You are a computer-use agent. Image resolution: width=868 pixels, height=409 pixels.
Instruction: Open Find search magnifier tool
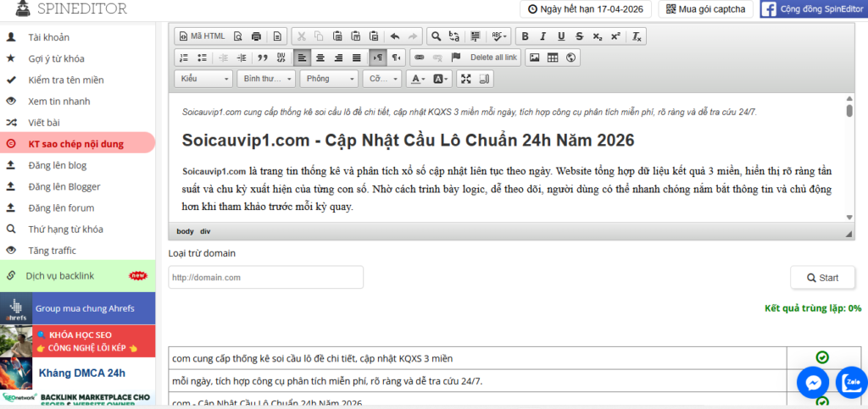pyautogui.click(x=436, y=36)
